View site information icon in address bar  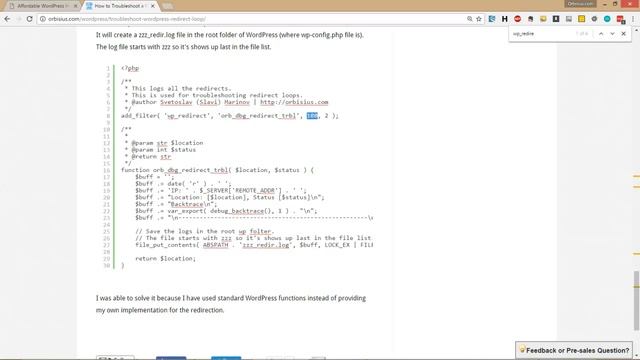42,19
